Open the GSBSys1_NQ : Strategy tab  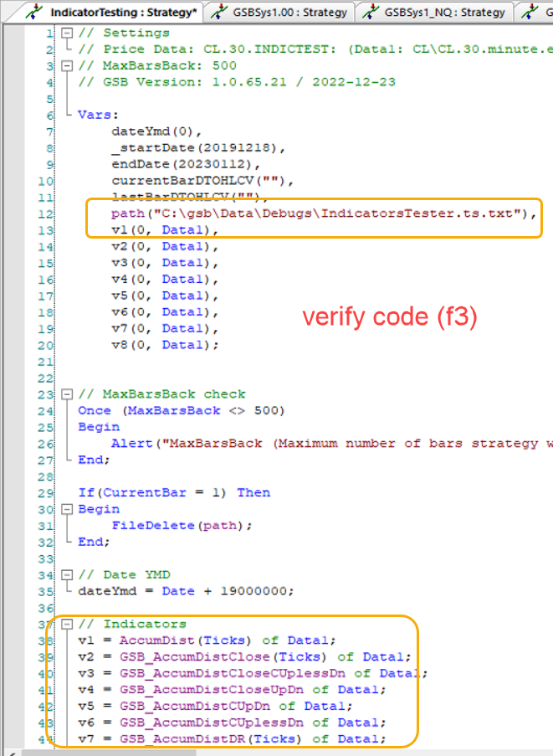444,12
